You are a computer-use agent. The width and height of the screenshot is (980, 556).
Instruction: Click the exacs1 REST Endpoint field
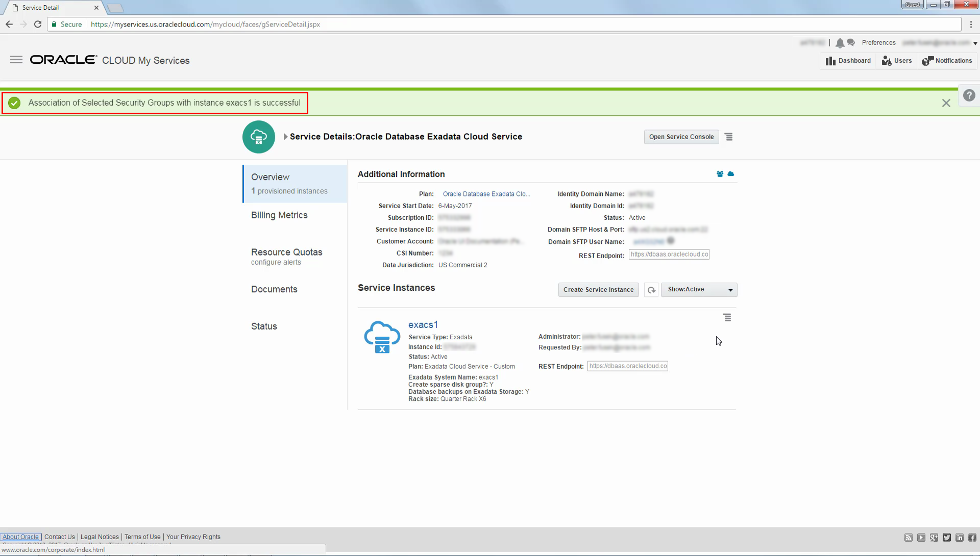pos(628,366)
